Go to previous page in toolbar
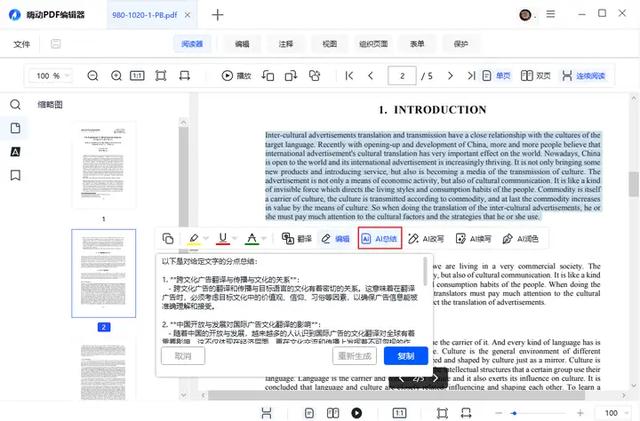The width and height of the screenshot is (640, 421). [x=371, y=76]
